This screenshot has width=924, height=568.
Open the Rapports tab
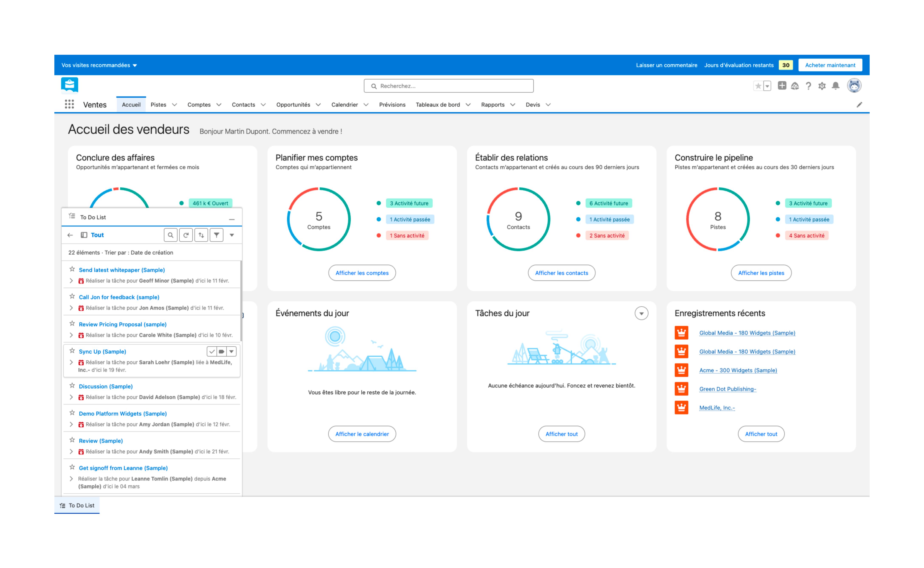493,105
